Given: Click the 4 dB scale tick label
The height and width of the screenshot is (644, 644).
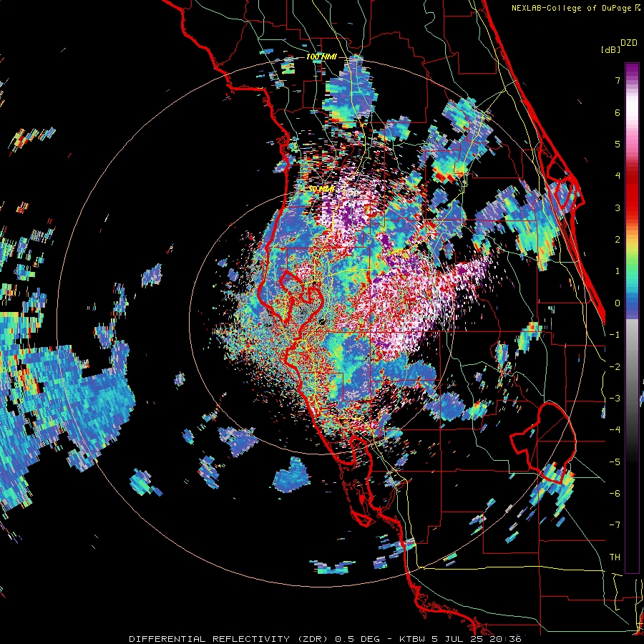Looking at the screenshot, I should [618, 176].
